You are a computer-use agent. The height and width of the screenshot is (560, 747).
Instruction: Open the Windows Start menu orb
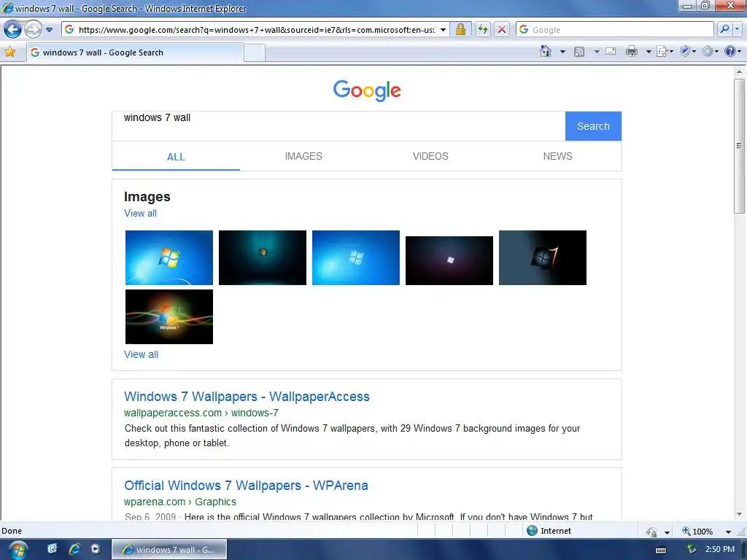click(x=18, y=550)
